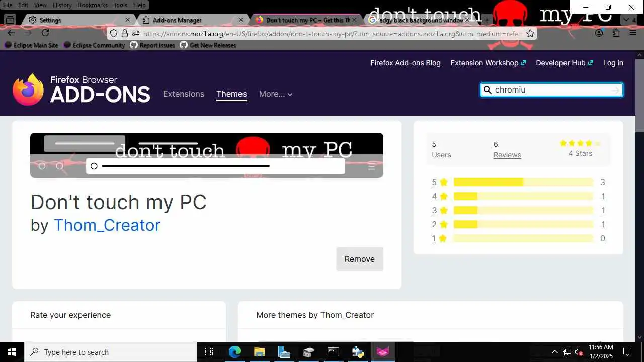Viewport: 644px width, 362px height.
Task: Open Task View on taskbar
Action: click(209, 352)
